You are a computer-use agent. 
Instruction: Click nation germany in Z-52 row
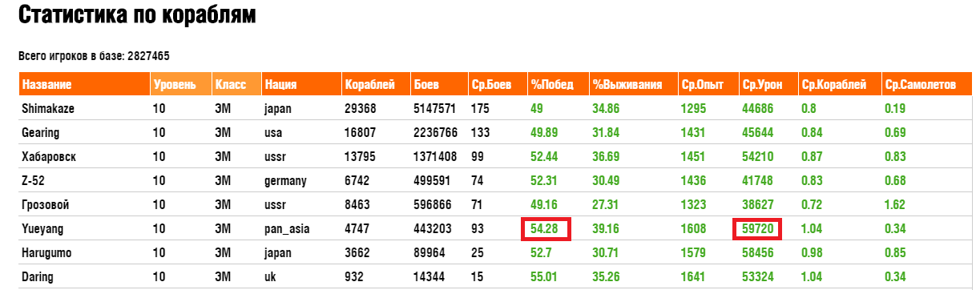pyautogui.click(x=286, y=181)
